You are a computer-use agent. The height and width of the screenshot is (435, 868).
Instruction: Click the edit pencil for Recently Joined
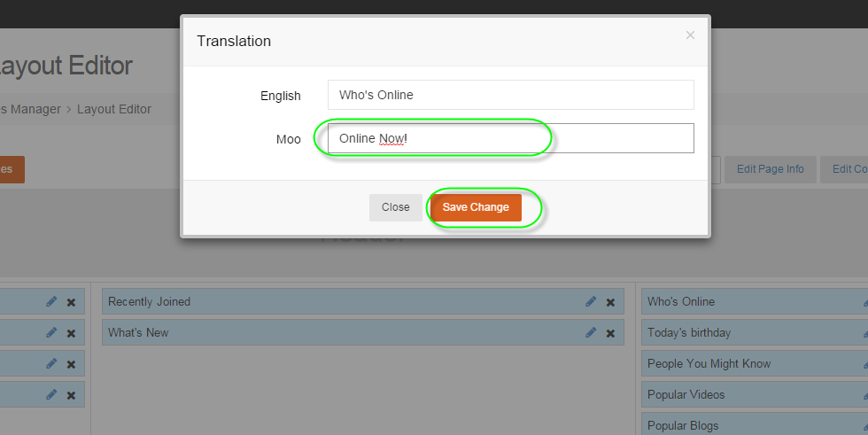point(591,302)
